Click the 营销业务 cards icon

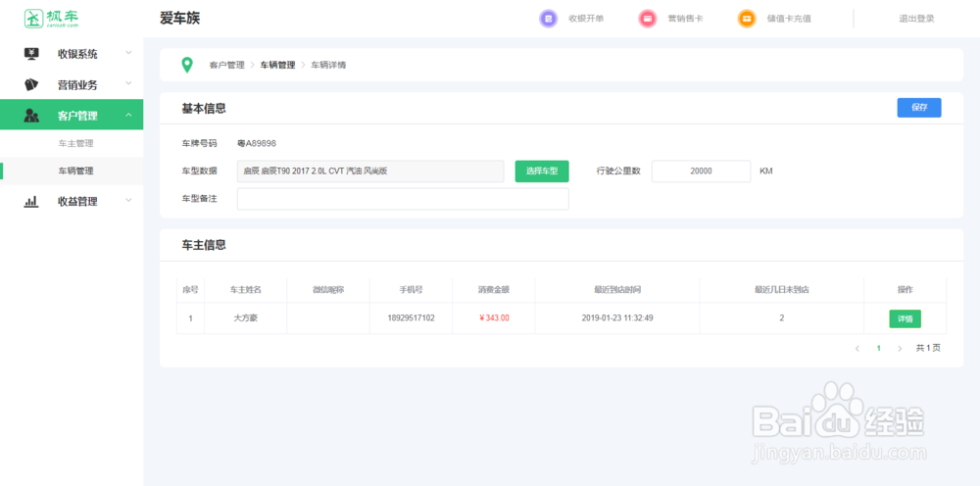tap(31, 84)
